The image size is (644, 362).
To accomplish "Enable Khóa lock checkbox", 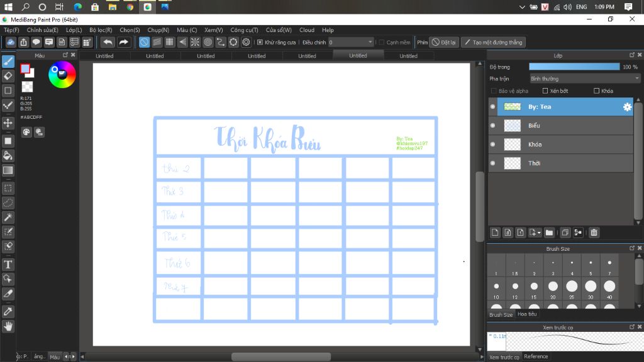I will point(596,90).
